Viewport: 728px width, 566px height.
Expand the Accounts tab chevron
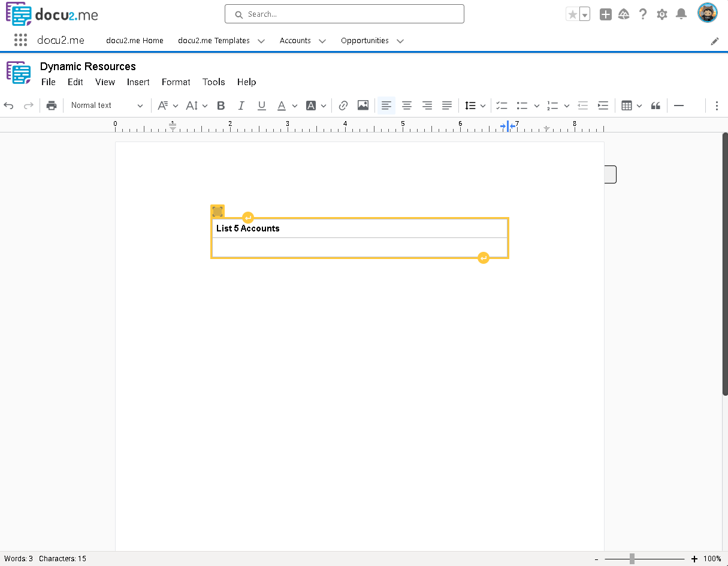point(322,41)
